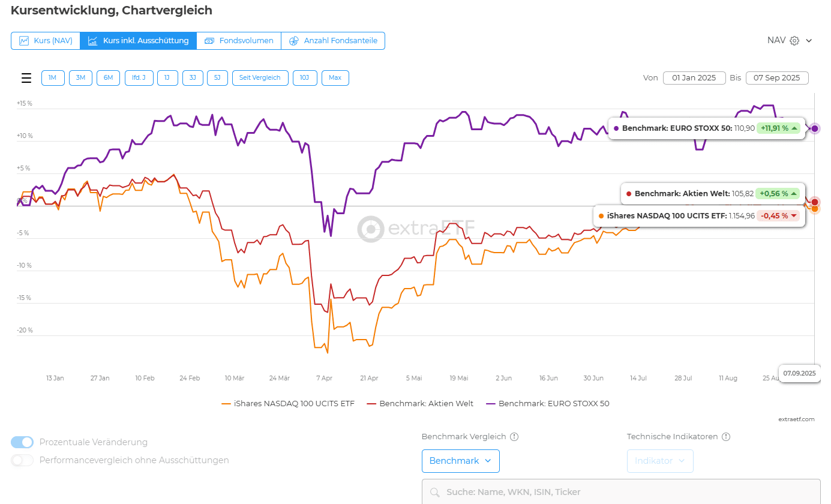Click the info icon beside Technische Indikatoren
831x504 pixels.
[726, 437]
